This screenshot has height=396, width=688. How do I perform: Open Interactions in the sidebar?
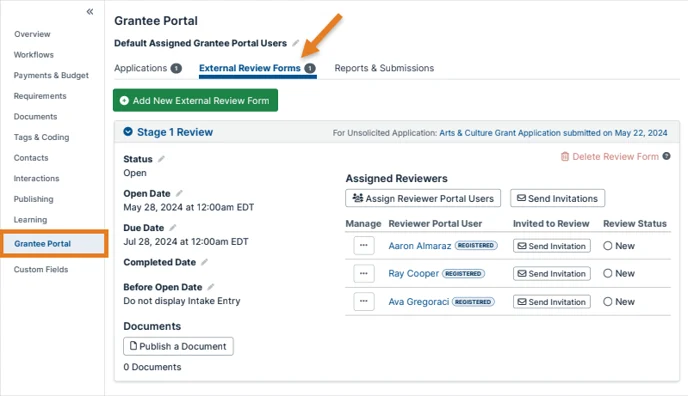click(x=36, y=178)
